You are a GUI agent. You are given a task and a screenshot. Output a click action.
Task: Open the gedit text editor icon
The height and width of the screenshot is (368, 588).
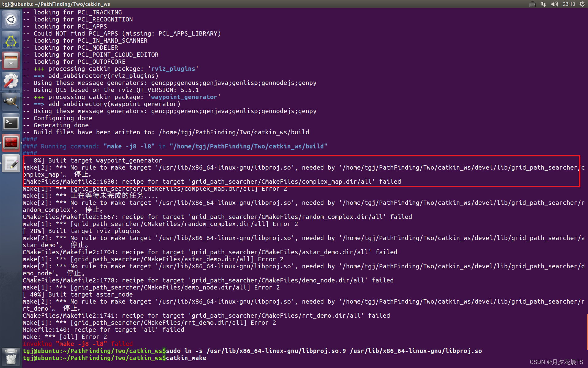pyautogui.click(x=11, y=164)
